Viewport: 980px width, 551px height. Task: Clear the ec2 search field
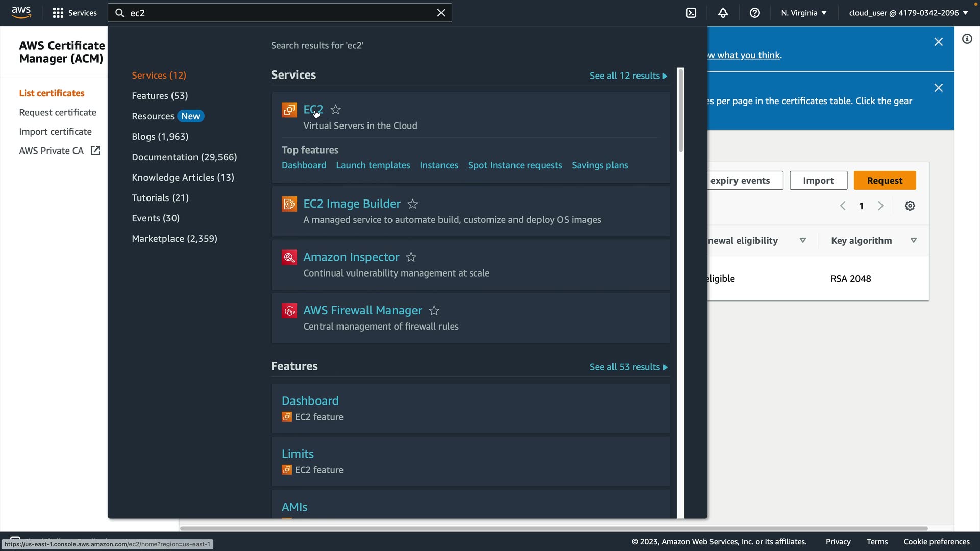pos(441,13)
